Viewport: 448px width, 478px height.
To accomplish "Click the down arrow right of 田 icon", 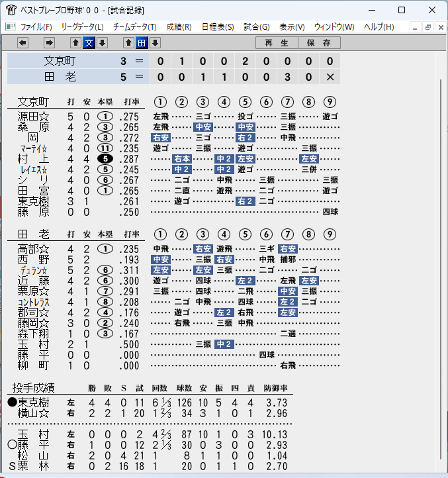I will (155, 43).
